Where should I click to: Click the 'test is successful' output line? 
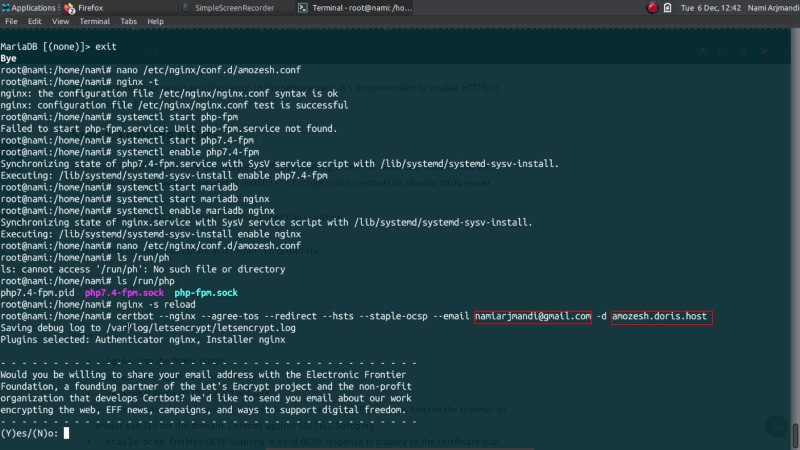coord(174,105)
